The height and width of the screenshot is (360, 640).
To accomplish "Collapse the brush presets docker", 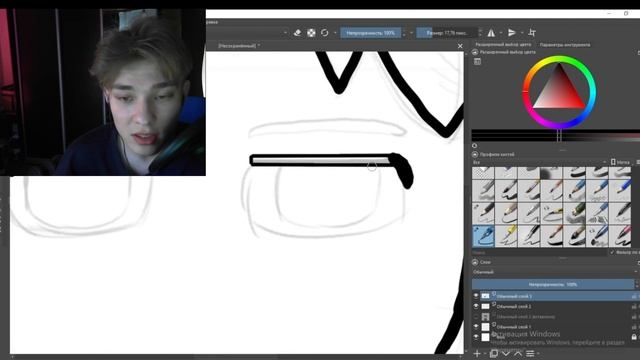I will pos(475,154).
